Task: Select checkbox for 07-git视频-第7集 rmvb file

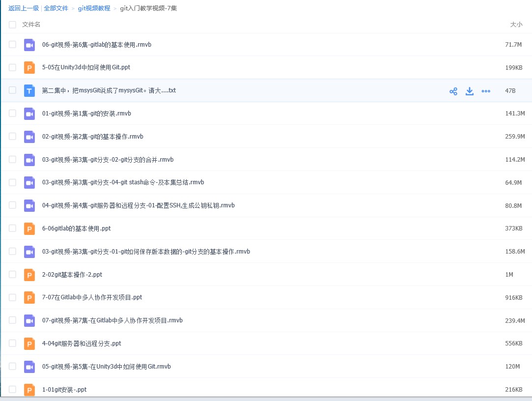Action: (x=13, y=320)
